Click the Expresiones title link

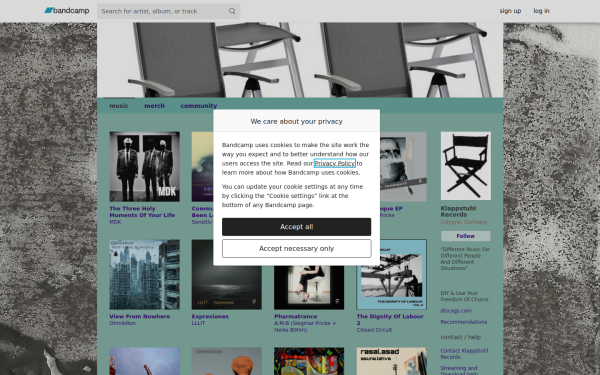[x=210, y=316]
